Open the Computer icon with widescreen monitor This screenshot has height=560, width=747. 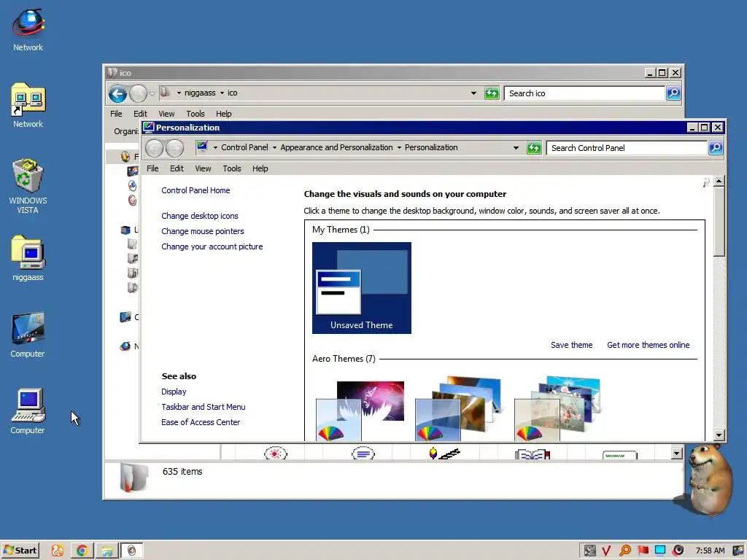(28, 329)
